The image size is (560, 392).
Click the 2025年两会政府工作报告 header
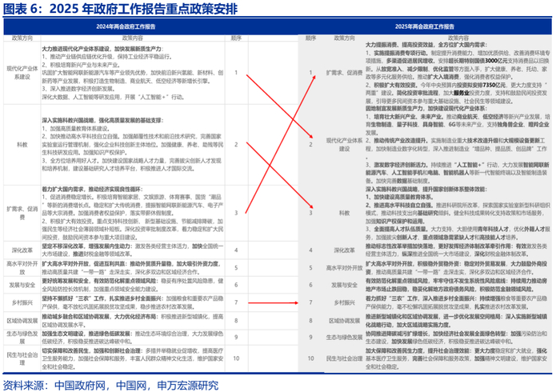point(424,26)
